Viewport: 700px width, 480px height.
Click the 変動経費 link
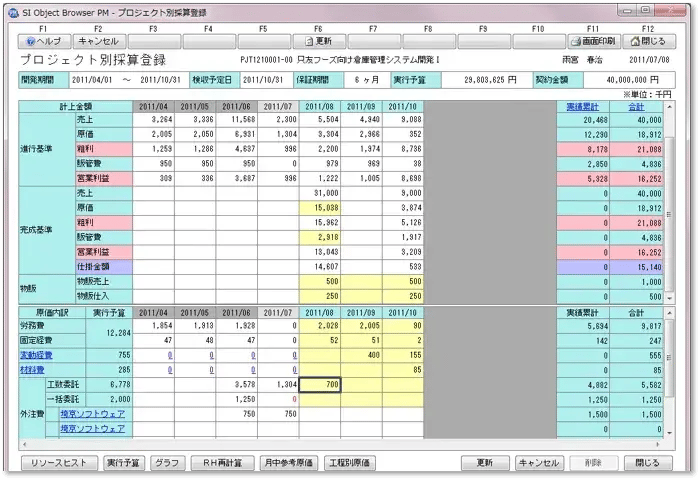pyautogui.click(x=36, y=355)
